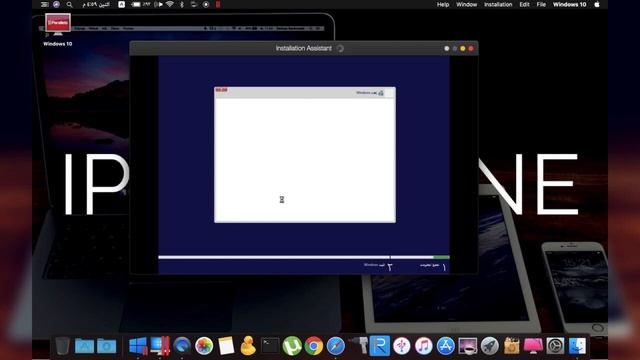This screenshot has width=640, height=360.
Task: Open the drill tool app in Dock
Action: tap(358, 345)
